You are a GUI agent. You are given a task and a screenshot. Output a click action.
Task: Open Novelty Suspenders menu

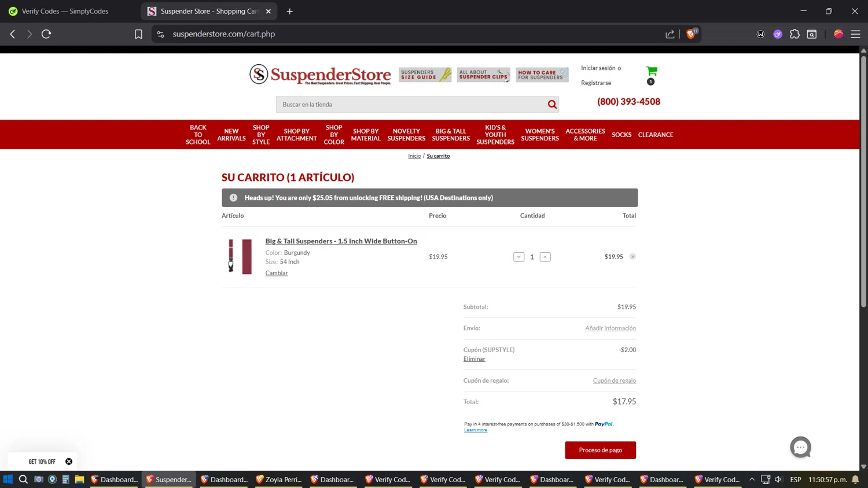(406, 135)
